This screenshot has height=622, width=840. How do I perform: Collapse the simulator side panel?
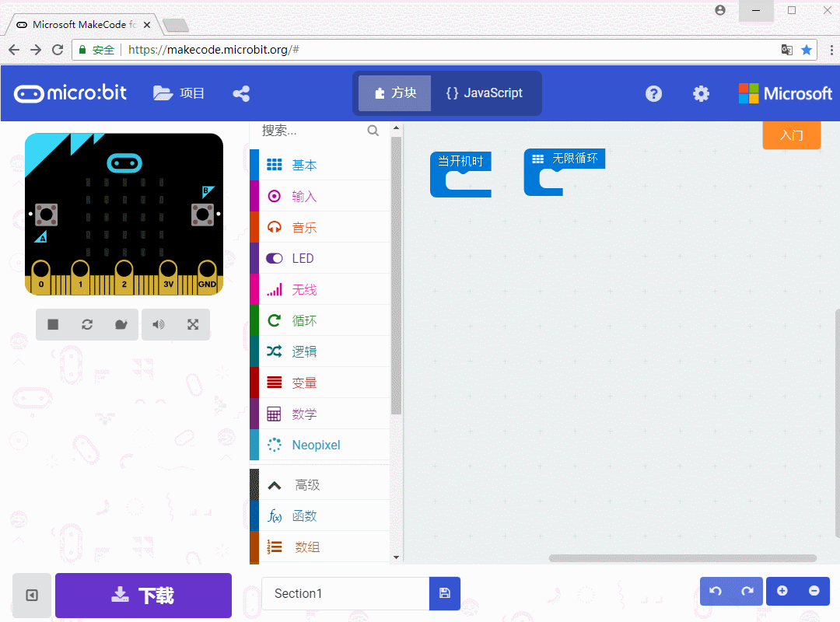32,596
